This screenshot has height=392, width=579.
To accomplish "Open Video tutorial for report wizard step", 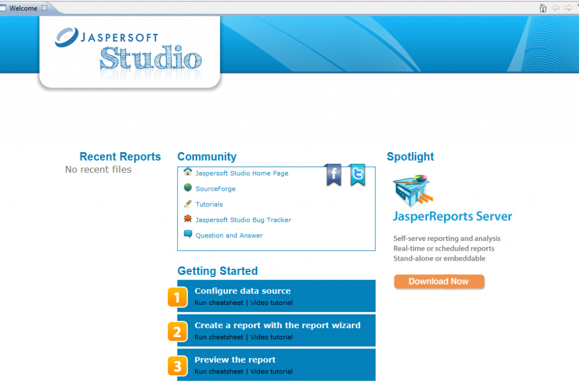I will [x=271, y=337].
